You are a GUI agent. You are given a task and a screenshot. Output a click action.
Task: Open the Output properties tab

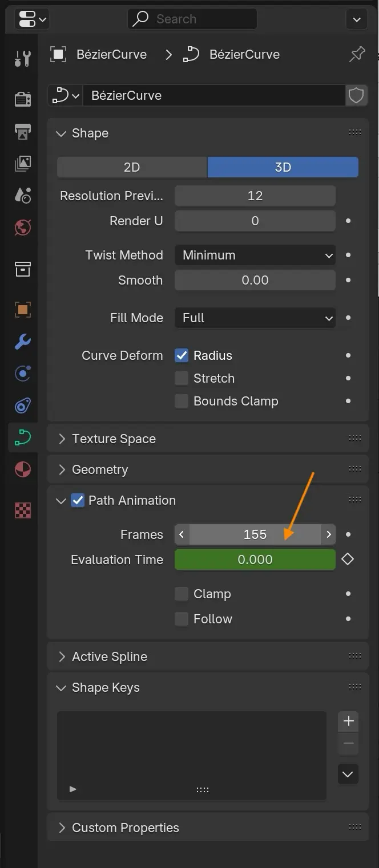(22, 131)
